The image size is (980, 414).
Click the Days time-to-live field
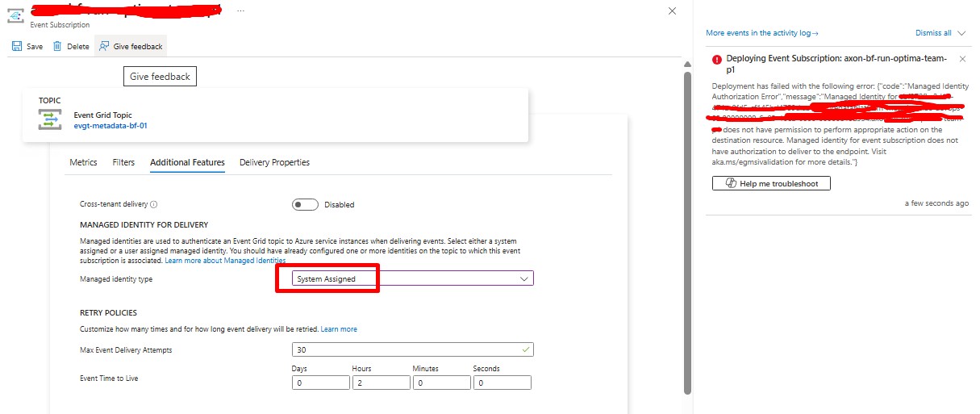(x=320, y=383)
